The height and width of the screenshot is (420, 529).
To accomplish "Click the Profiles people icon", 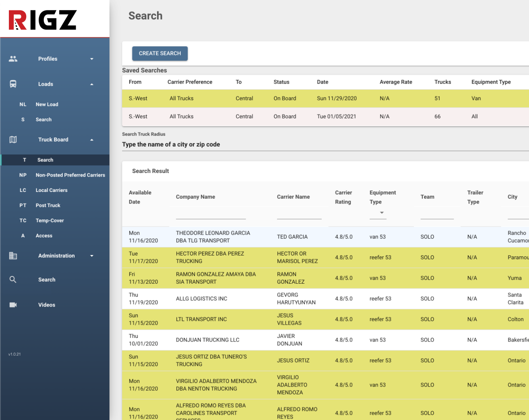I will coord(13,59).
